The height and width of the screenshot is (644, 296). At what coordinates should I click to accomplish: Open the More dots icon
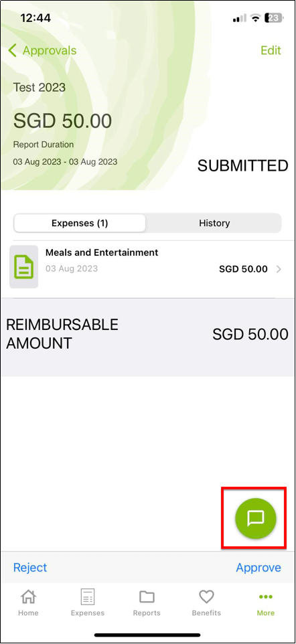tap(266, 596)
